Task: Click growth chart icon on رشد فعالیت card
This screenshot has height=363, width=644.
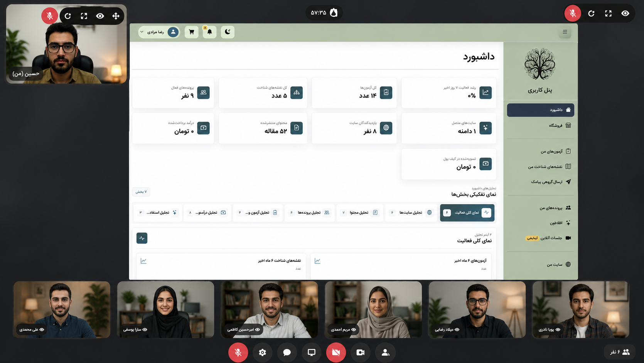Action: 486,93
